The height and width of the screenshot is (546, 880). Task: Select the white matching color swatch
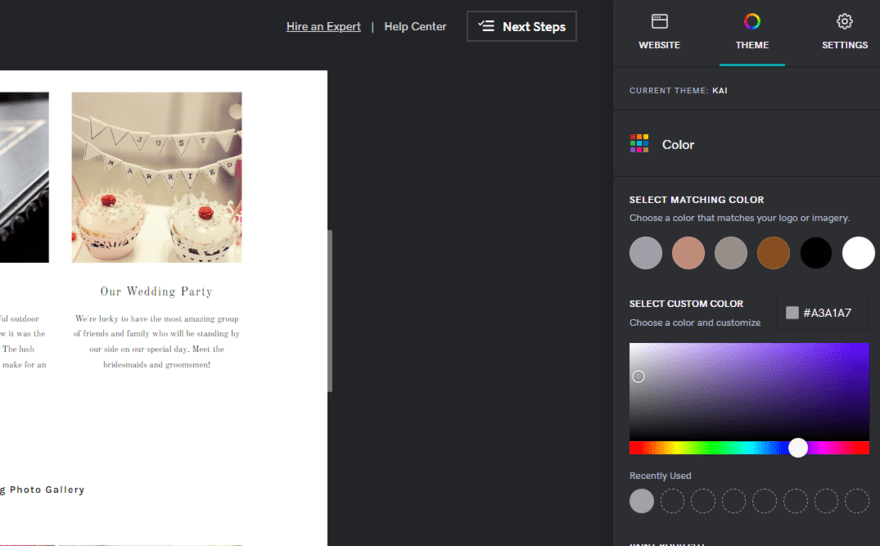coord(858,253)
